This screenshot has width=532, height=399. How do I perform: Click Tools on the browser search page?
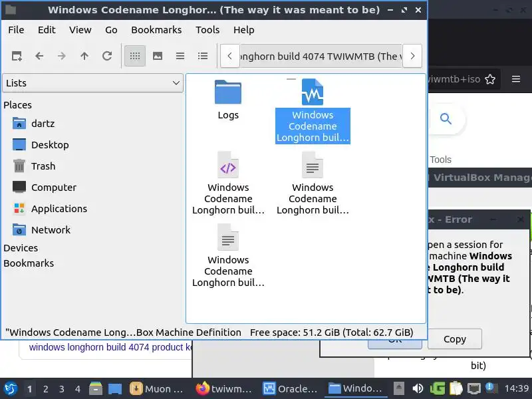tap(440, 160)
